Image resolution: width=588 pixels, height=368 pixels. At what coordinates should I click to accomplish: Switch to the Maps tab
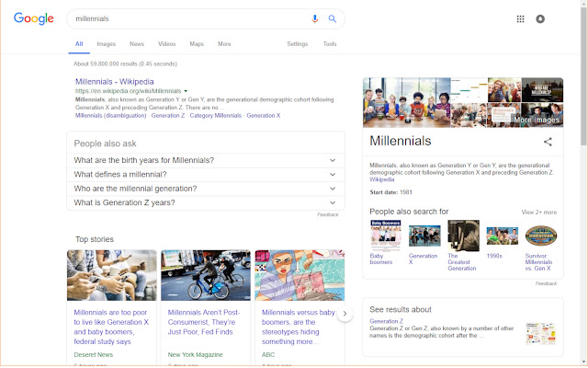coord(197,44)
